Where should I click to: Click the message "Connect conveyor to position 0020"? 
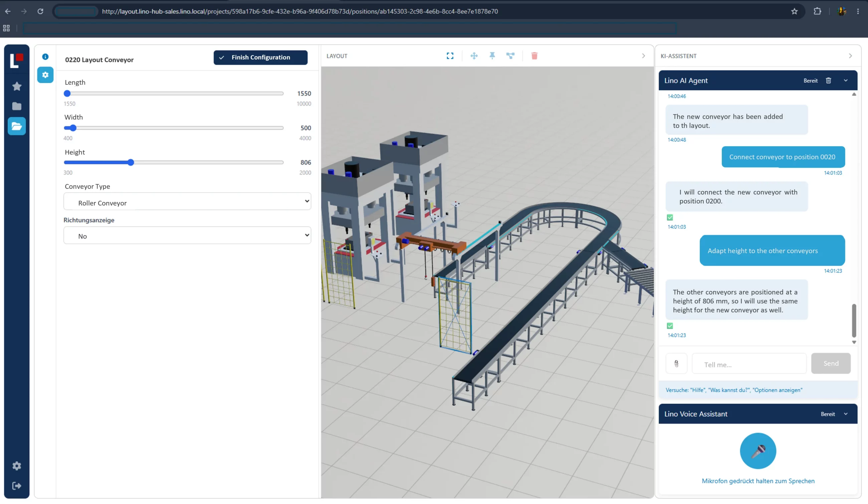[783, 157]
